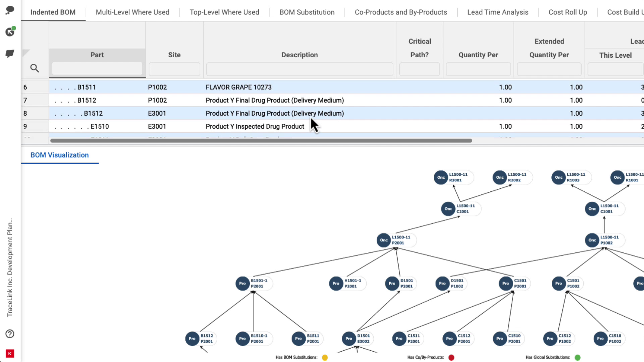This screenshot has height=362, width=644.
Task: Switch to the Multi-Level Where Used tab
Action: point(132,12)
